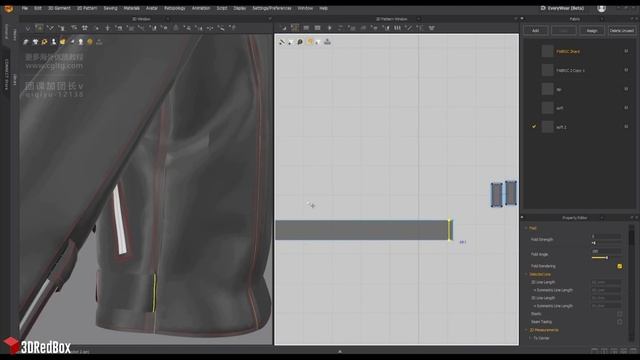Image resolution: width=640 pixels, height=360 pixels.
Task: Click the Copy button in Fabric panel
Action: point(564,31)
